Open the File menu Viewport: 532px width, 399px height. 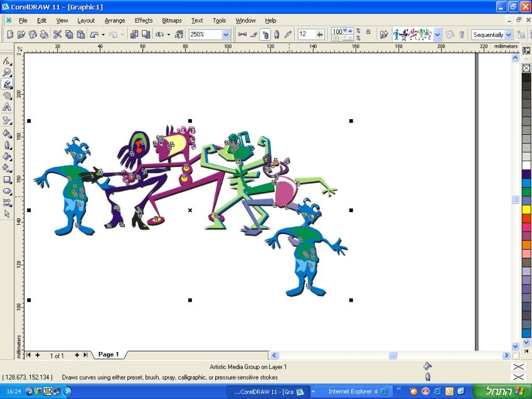(23, 20)
